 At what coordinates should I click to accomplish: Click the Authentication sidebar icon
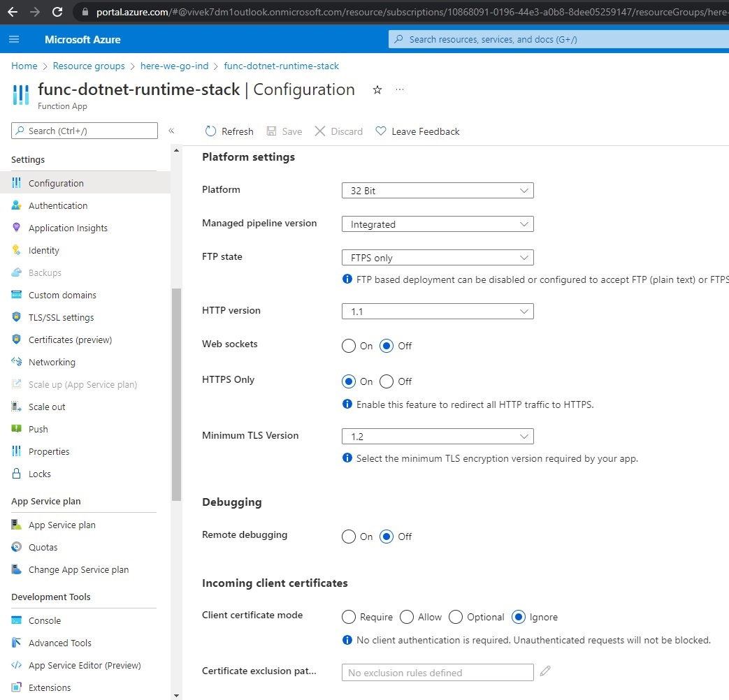click(x=16, y=205)
